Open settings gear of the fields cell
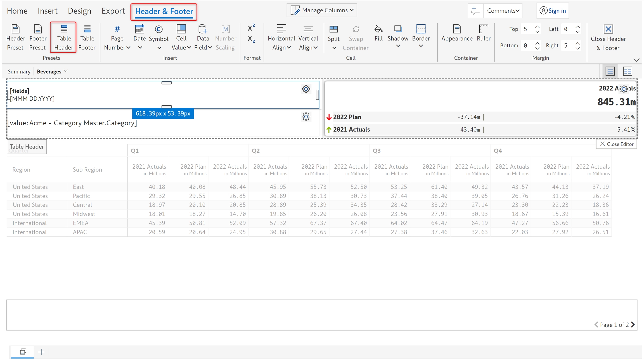Image resolution: width=644 pixels, height=361 pixels. (x=306, y=89)
